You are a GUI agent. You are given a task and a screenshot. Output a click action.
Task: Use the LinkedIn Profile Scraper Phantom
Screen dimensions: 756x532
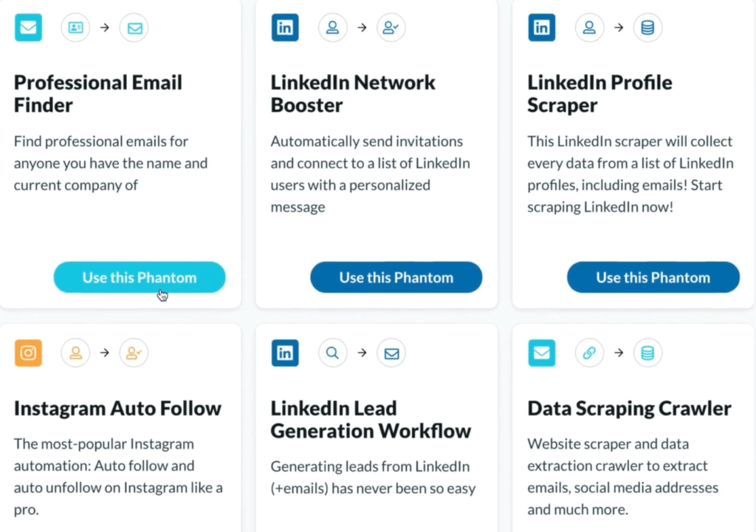pos(653,277)
